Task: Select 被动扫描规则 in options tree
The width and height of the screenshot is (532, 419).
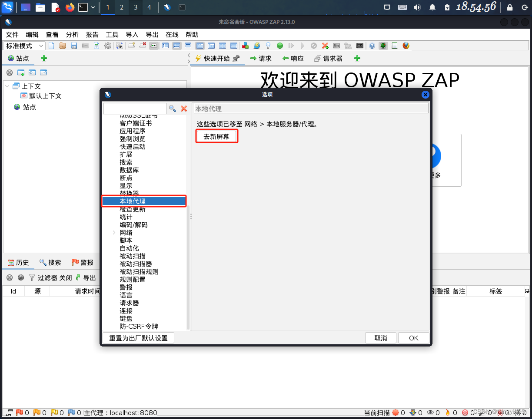Action: click(x=139, y=272)
